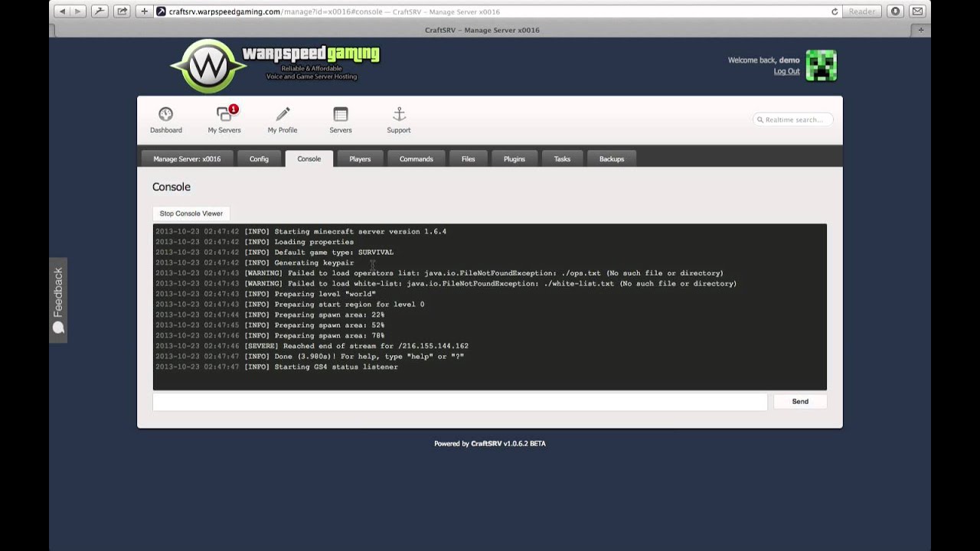Open the Plugins tab
This screenshot has height=551, width=980.
pos(514,159)
